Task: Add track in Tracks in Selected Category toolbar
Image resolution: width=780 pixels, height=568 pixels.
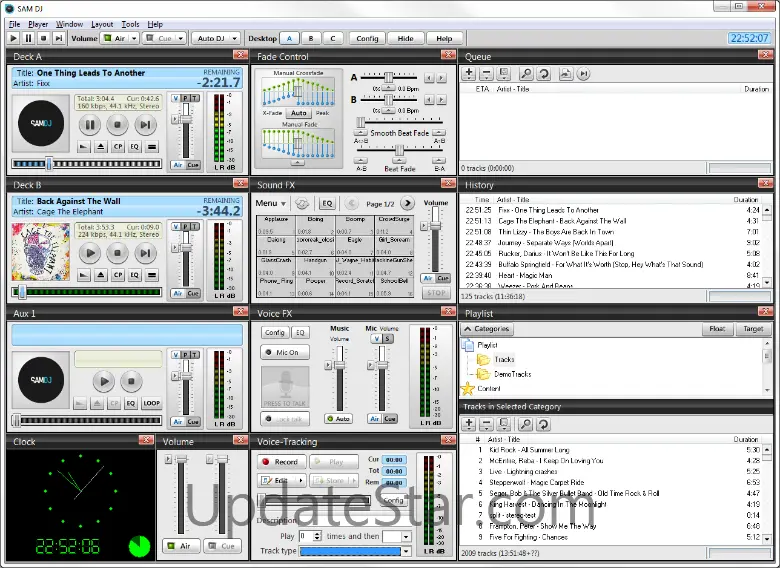Action: (468, 424)
